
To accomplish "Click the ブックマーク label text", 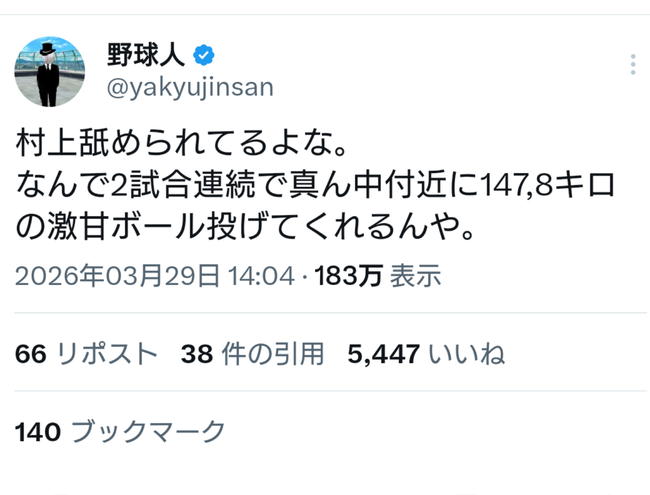I will (148, 431).
